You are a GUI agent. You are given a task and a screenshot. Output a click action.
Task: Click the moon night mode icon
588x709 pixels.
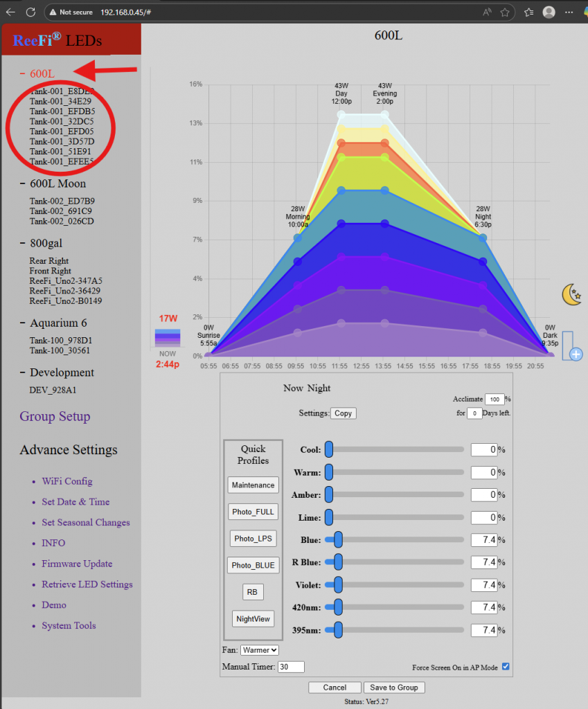(571, 295)
